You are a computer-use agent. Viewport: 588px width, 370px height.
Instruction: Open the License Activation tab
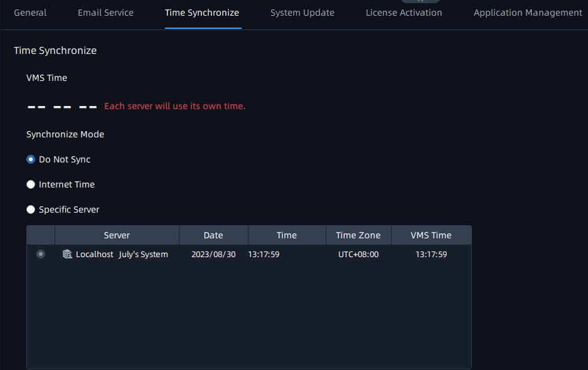point(404,13)
